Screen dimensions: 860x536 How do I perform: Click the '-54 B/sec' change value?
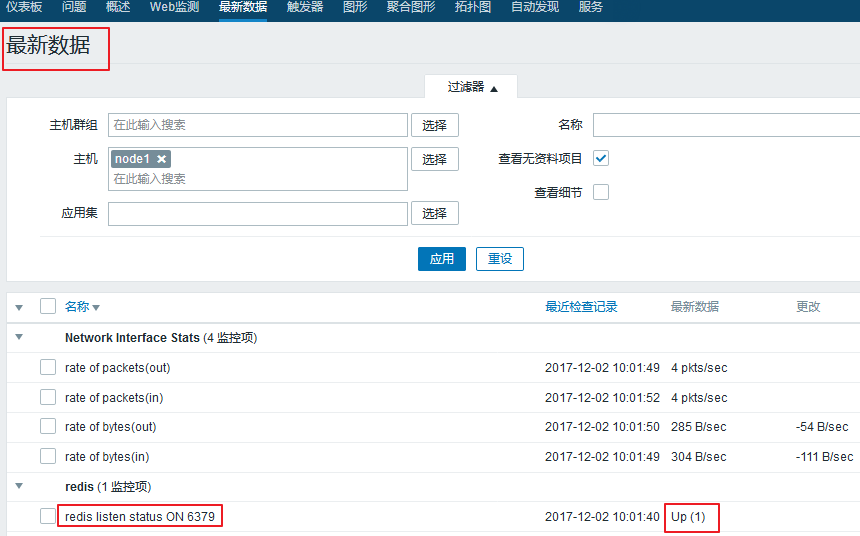[x=822, y=427]
